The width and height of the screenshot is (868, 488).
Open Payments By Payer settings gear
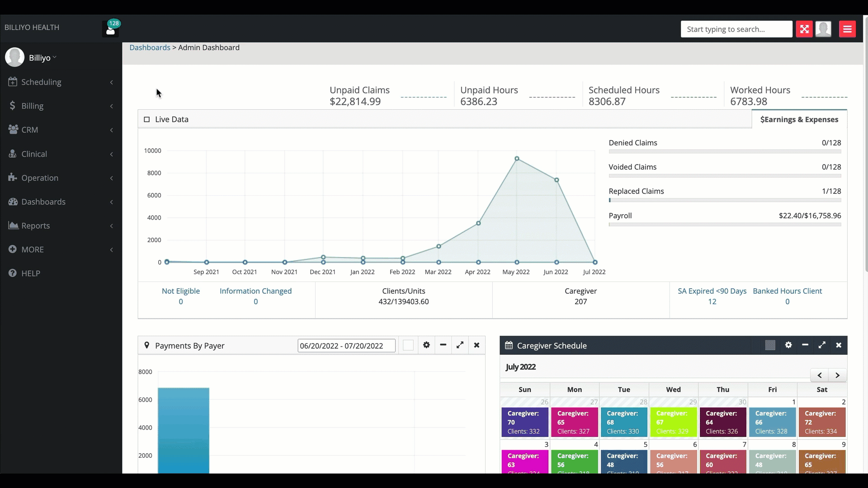click(x=426, y=345)
